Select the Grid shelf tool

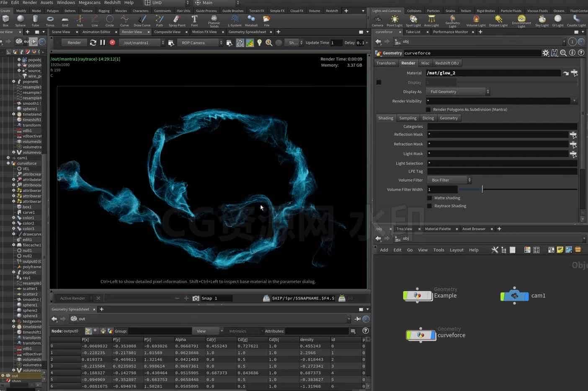[65, 21]
